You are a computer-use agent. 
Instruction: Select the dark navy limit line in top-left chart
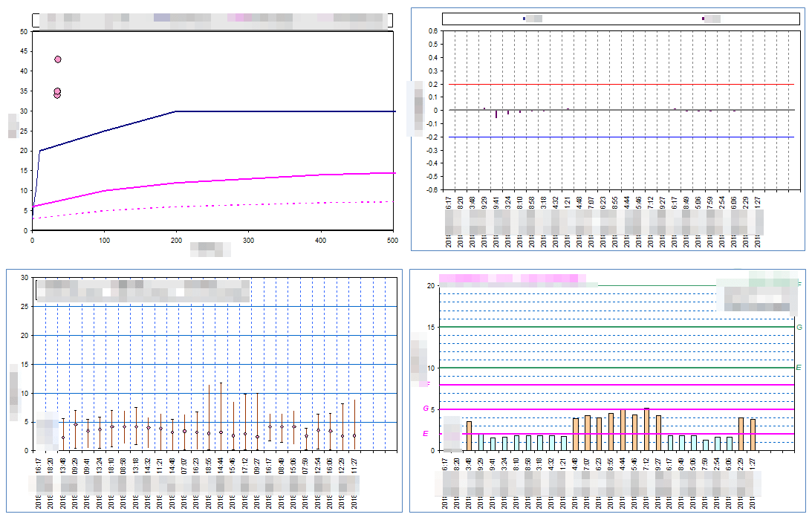[x=282, y=111]
